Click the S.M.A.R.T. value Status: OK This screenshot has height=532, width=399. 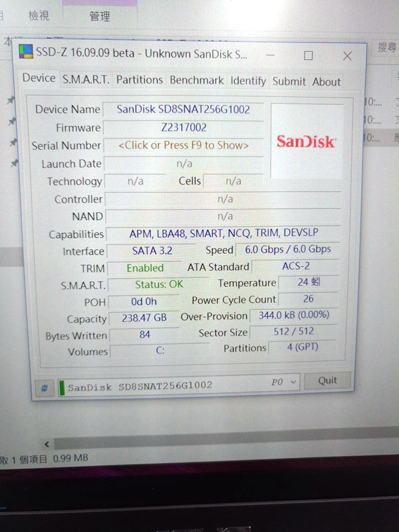click(x=159, y=284)
